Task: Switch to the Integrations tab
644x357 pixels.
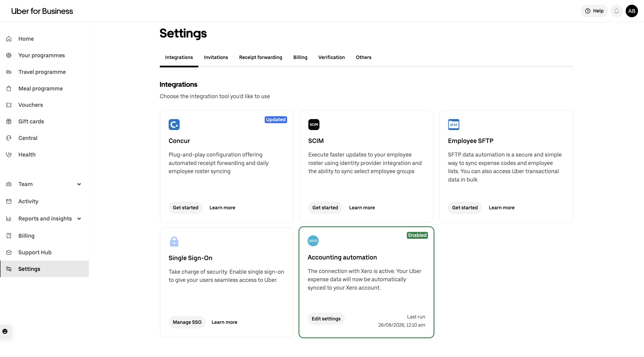Action: (179, 57)
